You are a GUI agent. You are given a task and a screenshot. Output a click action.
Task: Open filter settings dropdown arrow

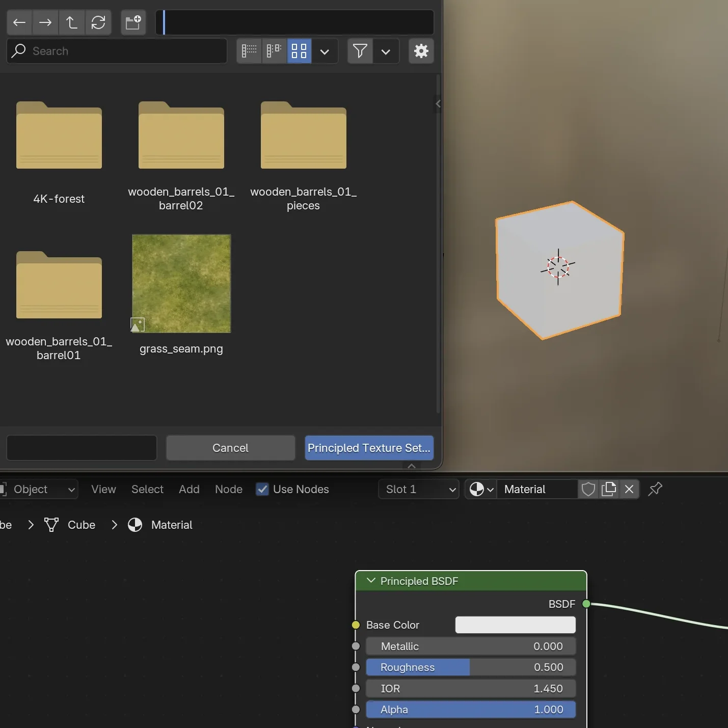pos(386,51)
